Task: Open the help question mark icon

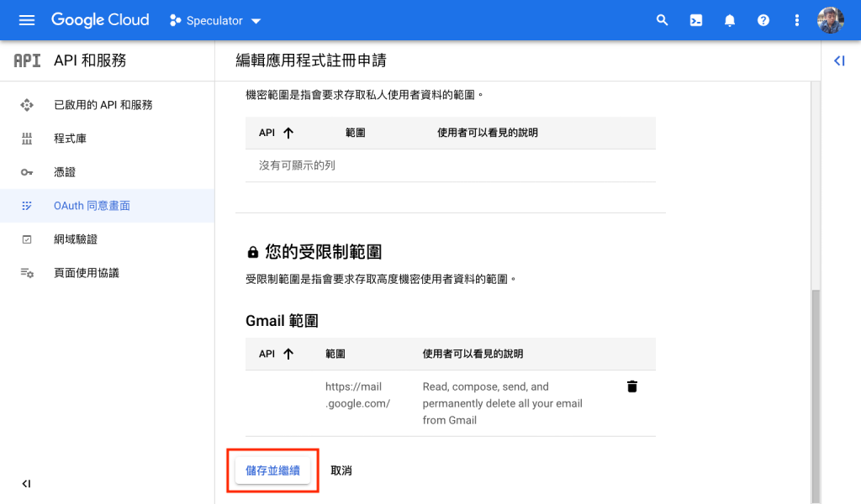Action: click(763, 21)
